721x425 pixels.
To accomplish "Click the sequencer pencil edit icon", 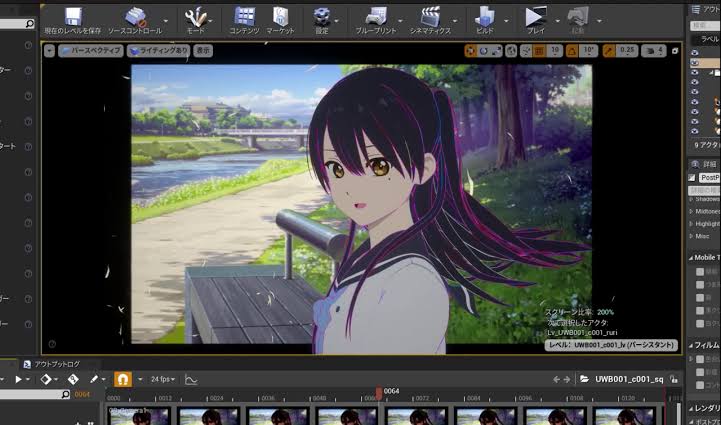I will (94, 379).
